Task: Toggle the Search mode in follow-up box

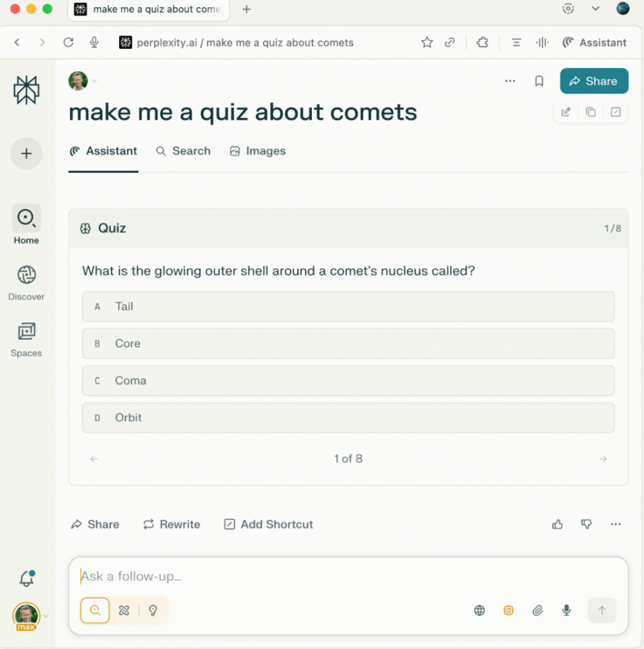Action: [95, 610]
